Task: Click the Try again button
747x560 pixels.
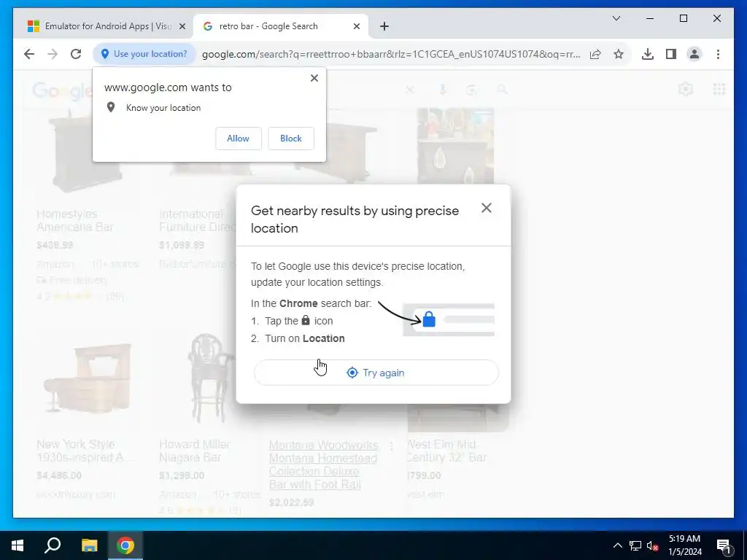Action: 376,373
